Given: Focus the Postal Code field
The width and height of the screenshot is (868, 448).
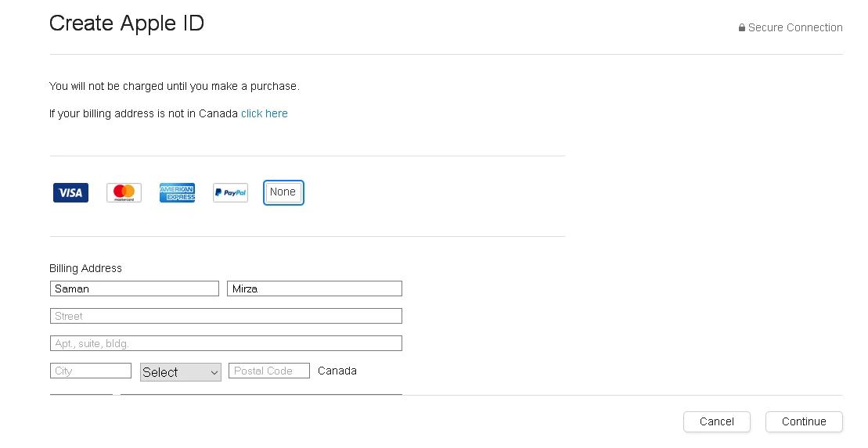Looking at the screenshot, I should (x=269, y=371).
